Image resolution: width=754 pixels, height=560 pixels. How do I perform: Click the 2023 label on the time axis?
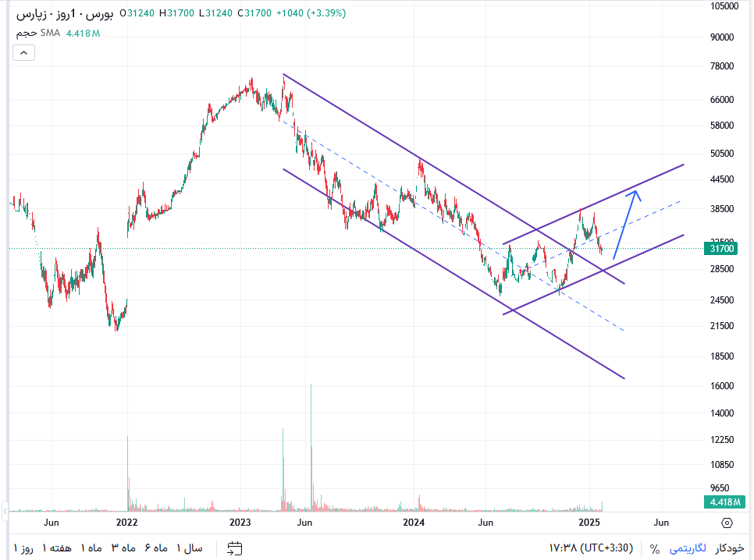[240, 523]
